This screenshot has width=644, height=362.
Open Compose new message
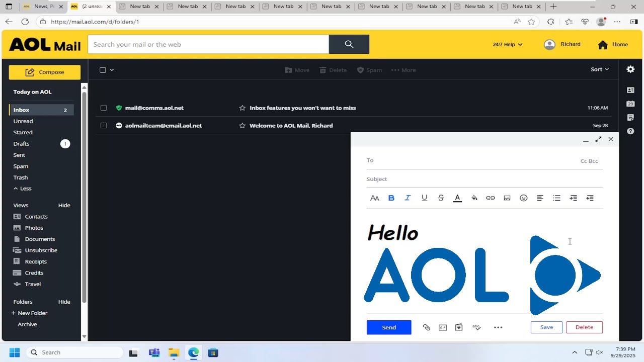[x=44, y=72]
